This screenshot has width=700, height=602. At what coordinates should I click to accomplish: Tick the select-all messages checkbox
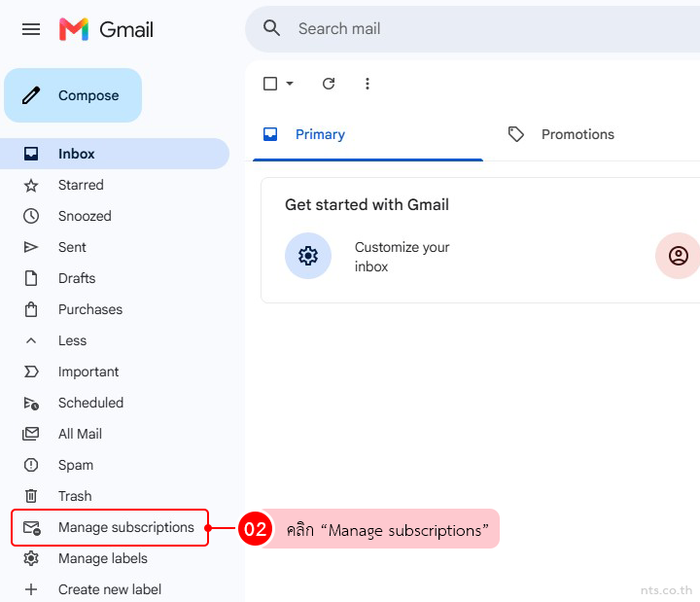point(270,84)
